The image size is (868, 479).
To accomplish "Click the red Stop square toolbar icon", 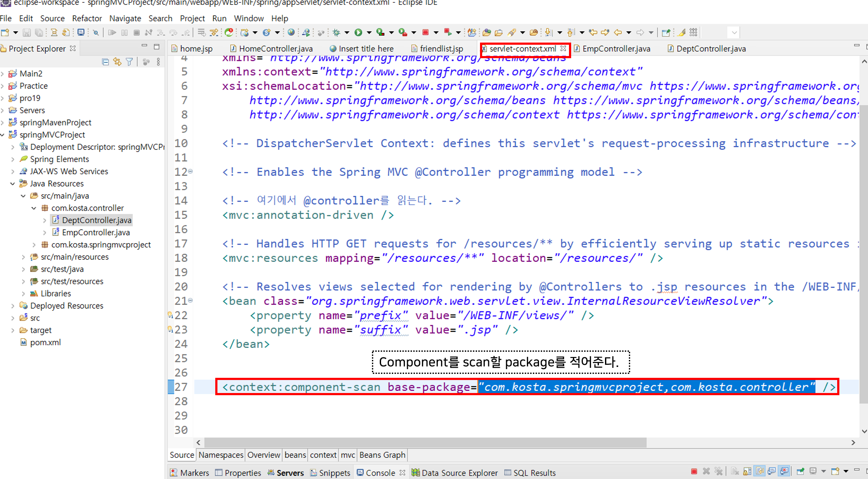I will tap(425, 32).
